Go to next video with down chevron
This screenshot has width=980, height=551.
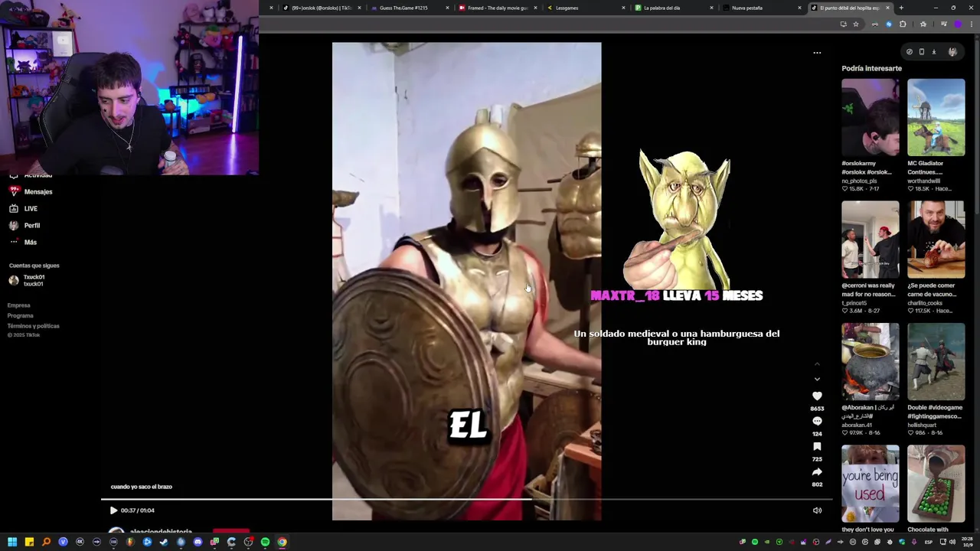817,379
